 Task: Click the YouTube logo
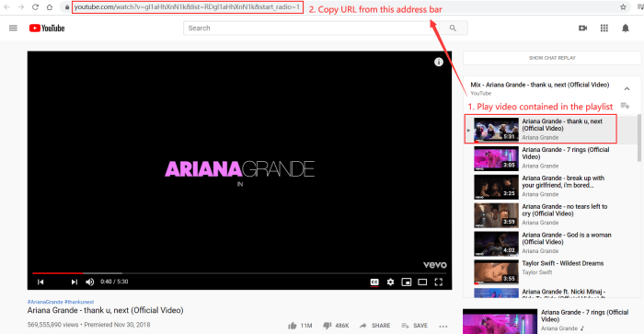point(47,28)
